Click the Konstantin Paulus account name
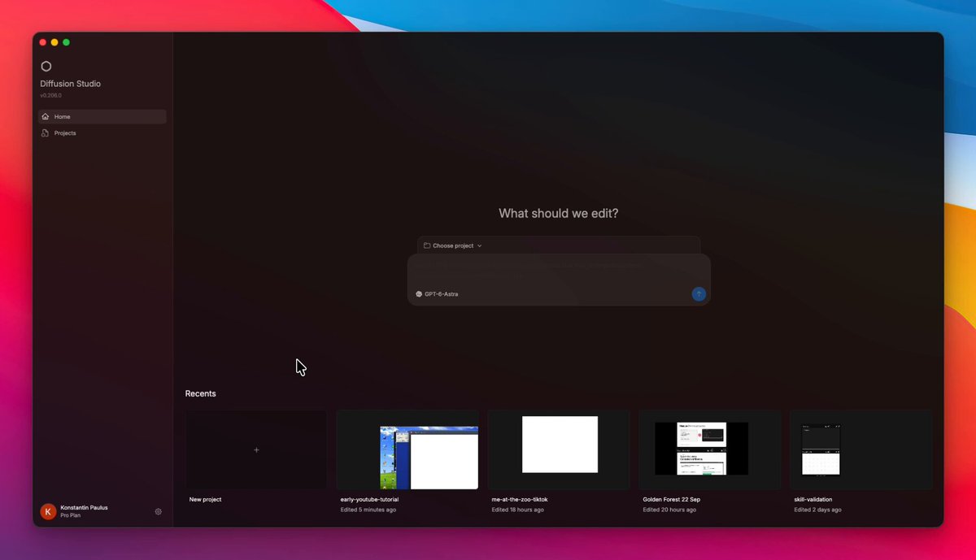The width and height of the screenshot is (976, 560). (84, 507)
